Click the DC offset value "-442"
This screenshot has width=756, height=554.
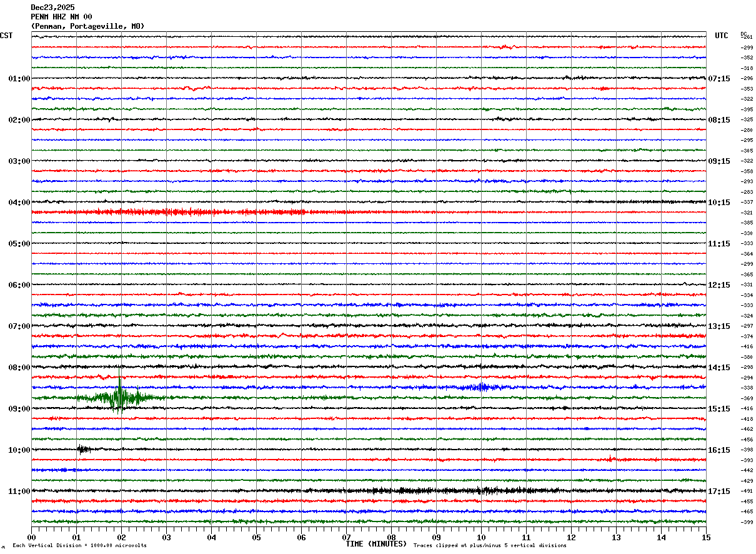pyautogui.click(x=747, y=470)
